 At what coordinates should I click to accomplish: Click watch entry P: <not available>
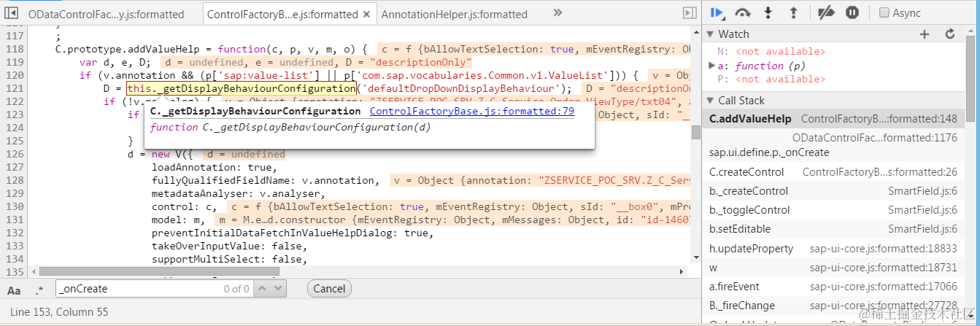(x=771, y=79)
